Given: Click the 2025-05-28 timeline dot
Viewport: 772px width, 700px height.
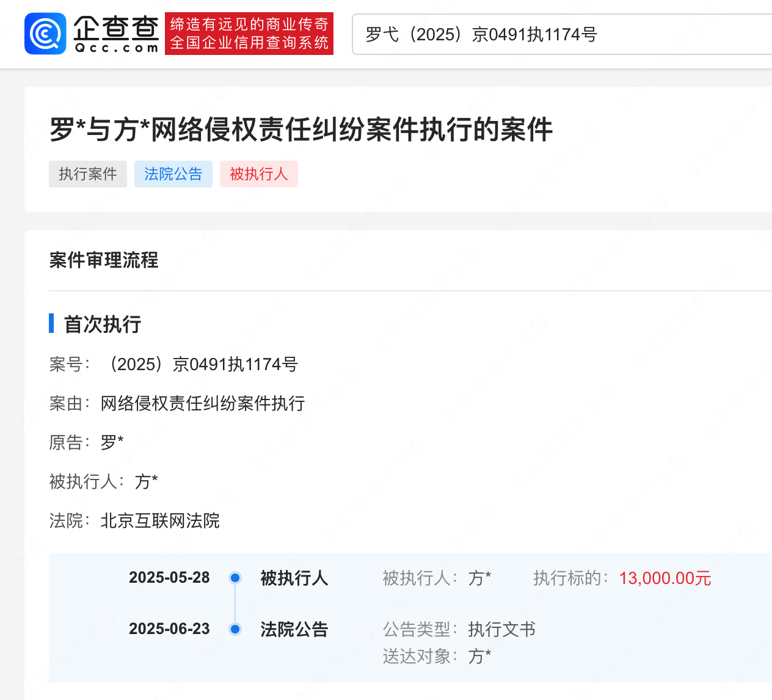Looking at the screenshot, I should (x=235, y=578).
